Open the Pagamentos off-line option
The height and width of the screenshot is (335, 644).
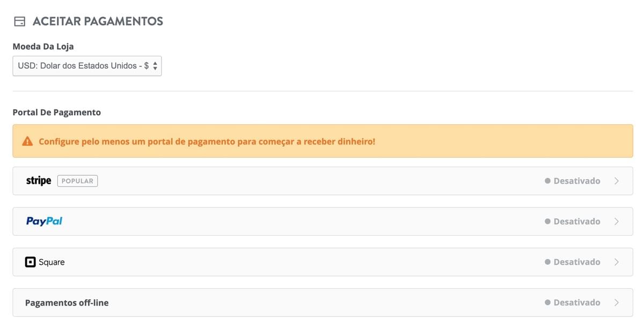tap(67, 303)
